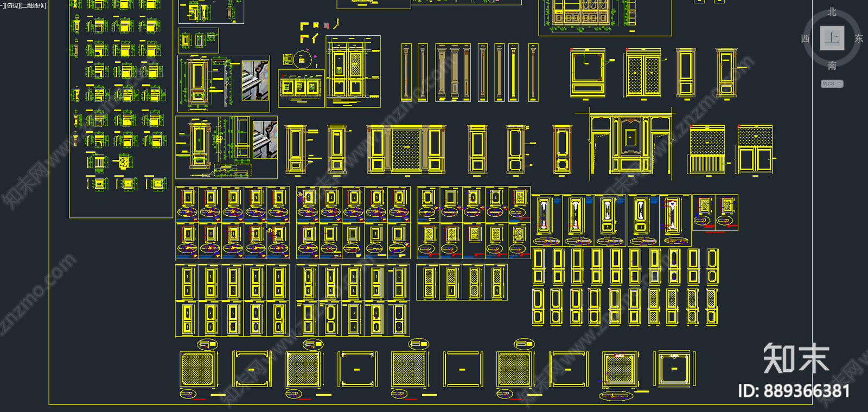Click the 南 (south) compass label
Viewport: 868px width, 412px height.
coord(832,66)
